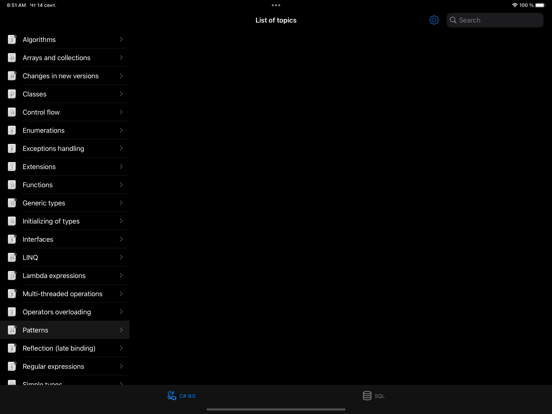Click the three-dot multitasking indicator
Image resolution: width=552 pixels, height=414 pixels.
(276, 5)
